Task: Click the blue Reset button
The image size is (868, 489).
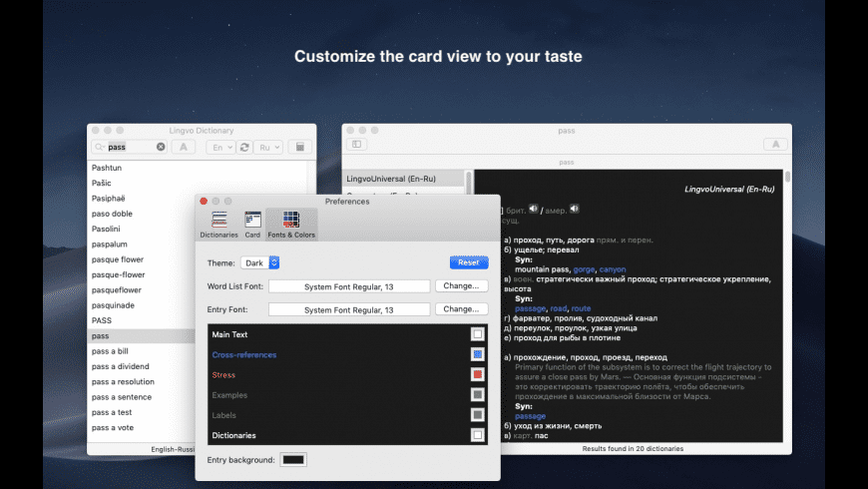Action: coord(469,262)
